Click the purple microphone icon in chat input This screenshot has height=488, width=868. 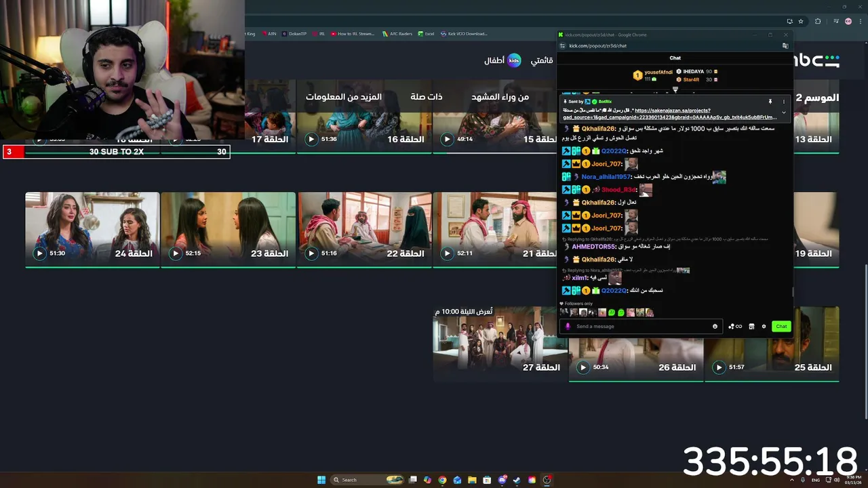[568, 327]
